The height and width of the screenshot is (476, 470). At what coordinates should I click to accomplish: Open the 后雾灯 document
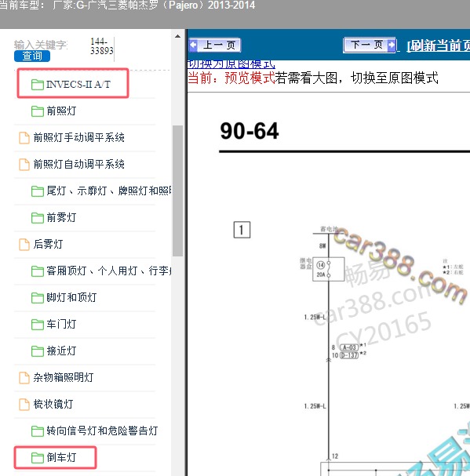click(48, 245)
